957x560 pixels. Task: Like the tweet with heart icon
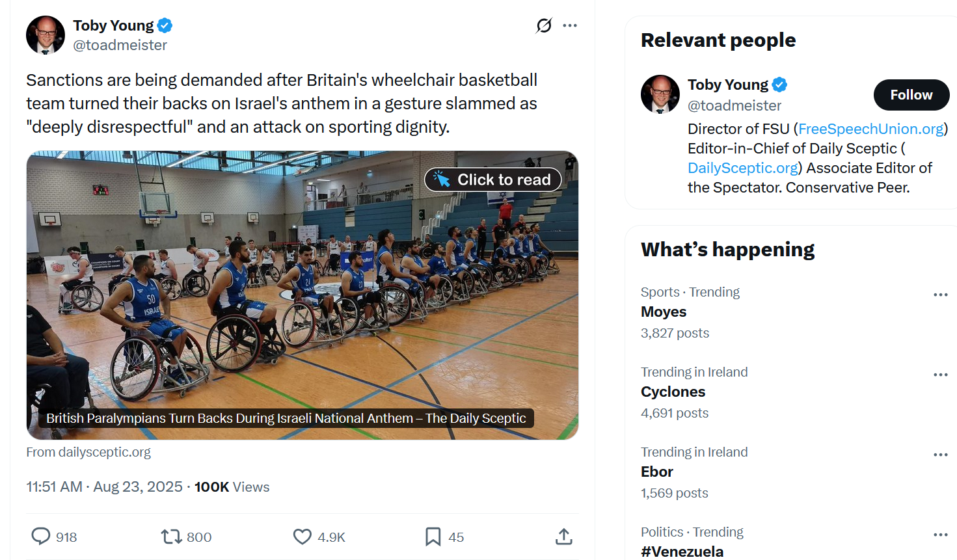[x=303, y=537]
